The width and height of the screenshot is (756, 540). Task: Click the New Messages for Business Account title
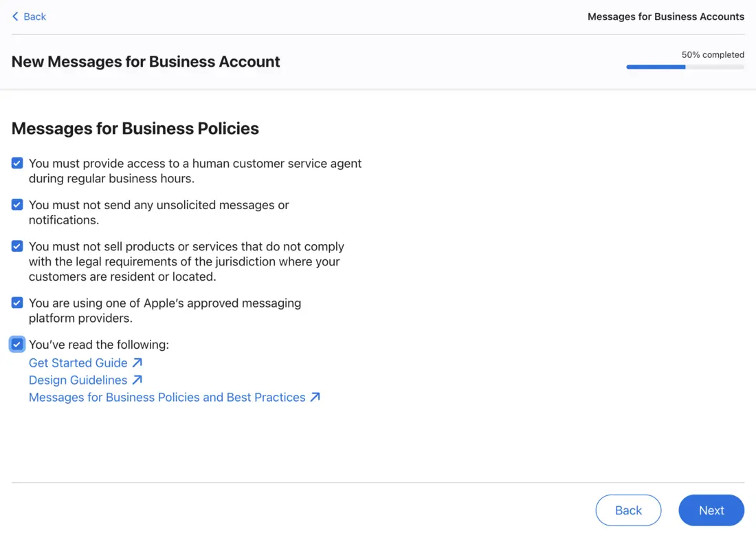coord(146,62)
